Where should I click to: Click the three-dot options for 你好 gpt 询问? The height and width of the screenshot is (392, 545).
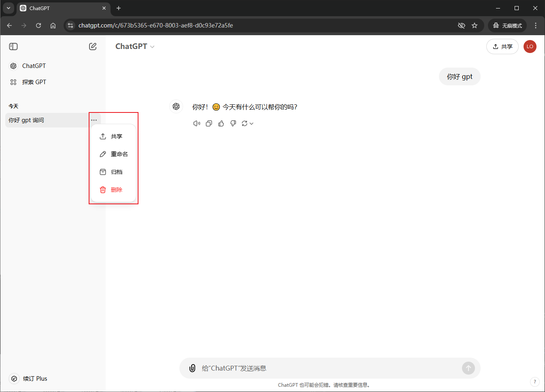[x=94, y=120]
